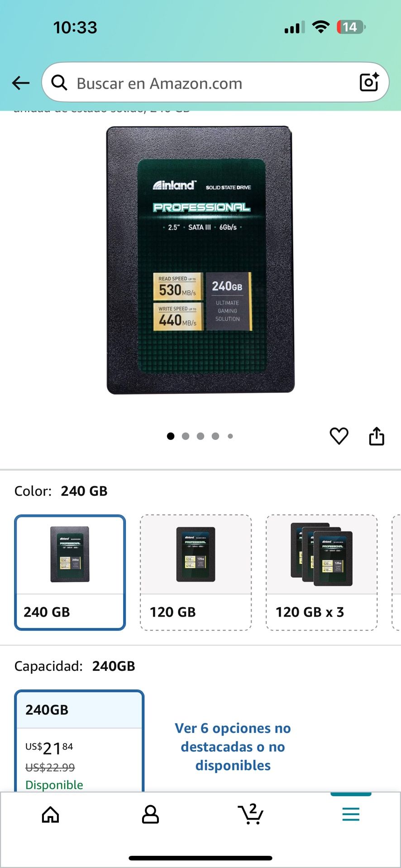Choose the 240GB capacity card
This screenshot has width=401, height=868.
pyautogui.click(x=80, y=741)
